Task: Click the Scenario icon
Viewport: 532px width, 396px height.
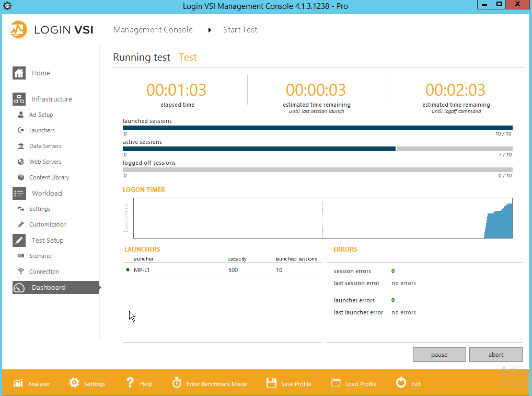Action: click(21, 256)
